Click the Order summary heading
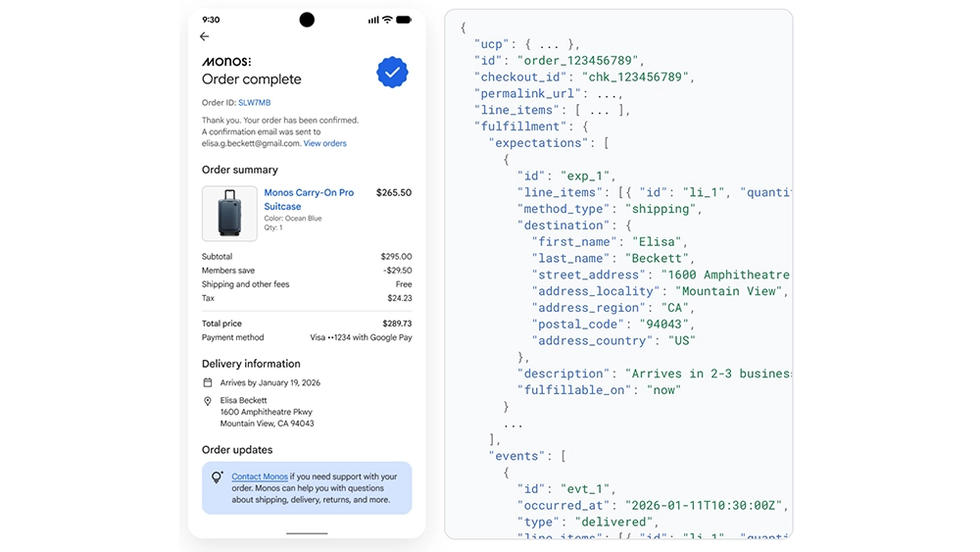The image size is (980, 552). point(239,170)
